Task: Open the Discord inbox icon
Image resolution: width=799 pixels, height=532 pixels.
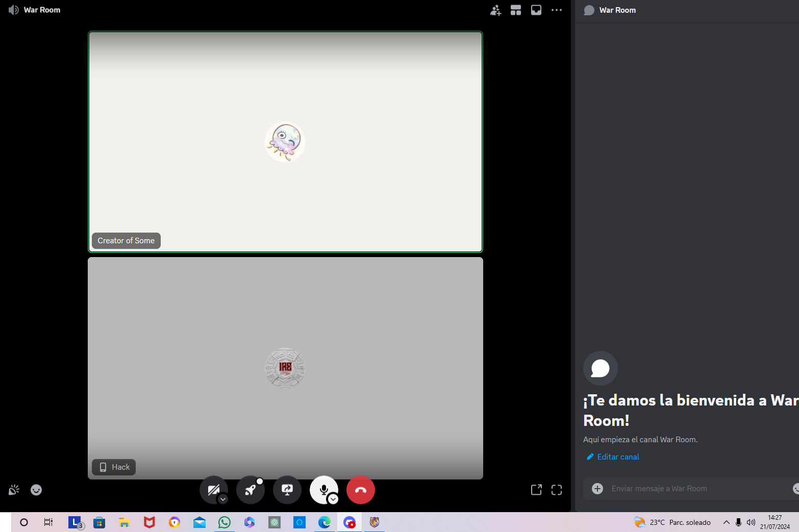Action: pyautogui.click(x=536, y=10)
